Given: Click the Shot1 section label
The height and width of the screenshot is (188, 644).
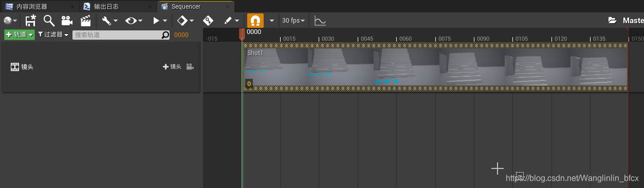Looking at the screenshot, I should pyautogui.click(x=255, y=53).
